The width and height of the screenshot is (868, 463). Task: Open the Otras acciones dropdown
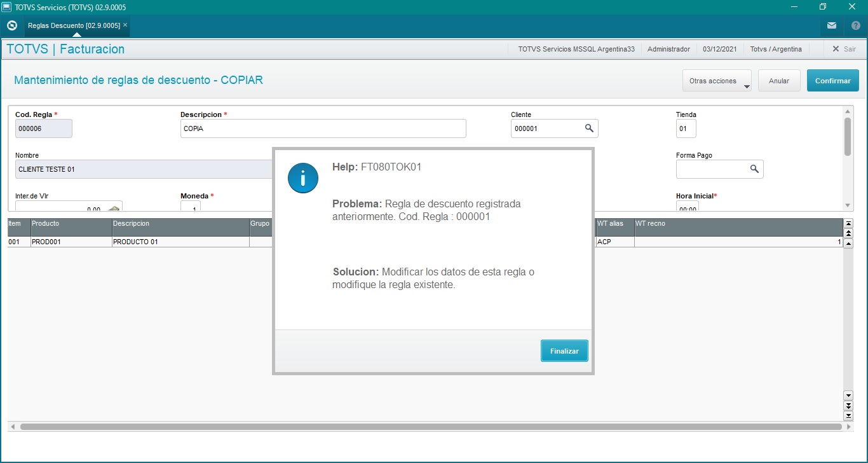click(x=717, y=81)
